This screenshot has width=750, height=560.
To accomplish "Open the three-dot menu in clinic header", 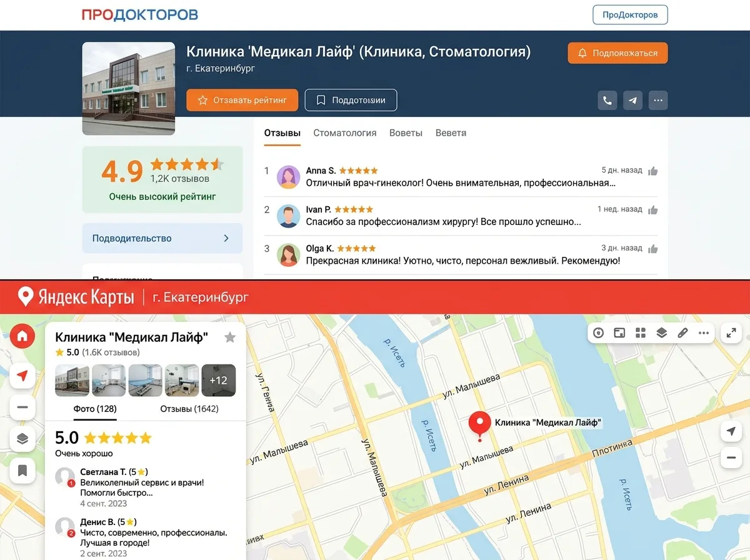I will click(x=657, y=100).
